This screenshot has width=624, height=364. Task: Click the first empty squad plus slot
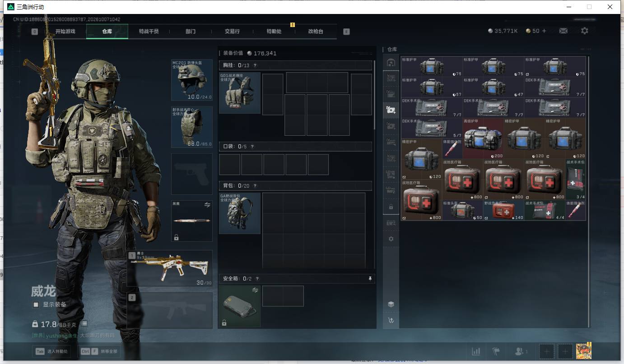click(546, 351)
